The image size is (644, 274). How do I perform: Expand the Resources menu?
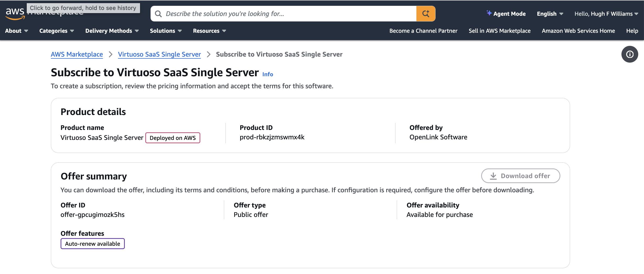point(210,31)
